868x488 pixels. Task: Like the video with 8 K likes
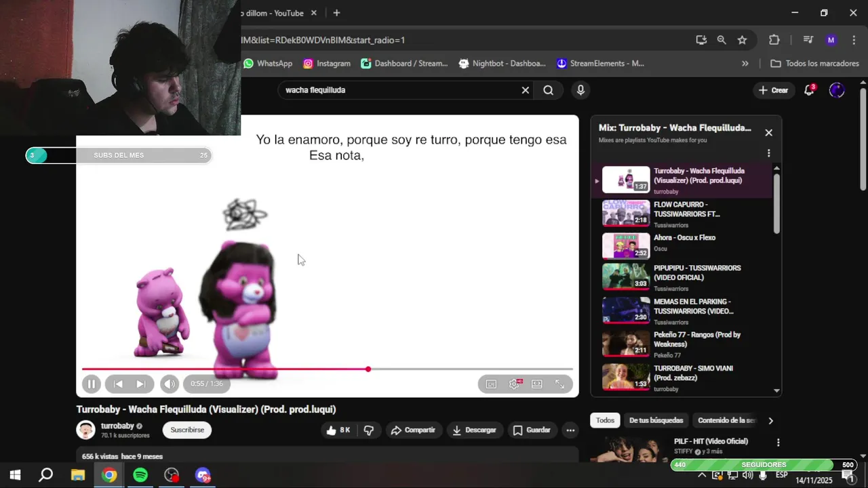click(338, 430)
